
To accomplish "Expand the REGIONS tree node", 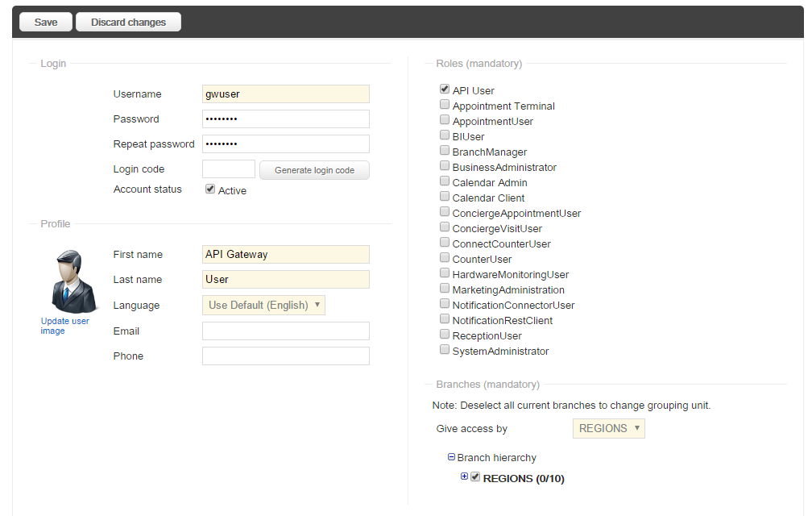I will [x=464, y=476].
